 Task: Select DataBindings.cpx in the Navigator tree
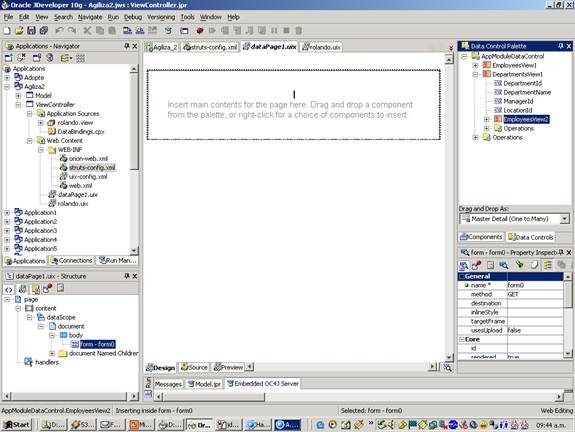[x=77, y=132]
